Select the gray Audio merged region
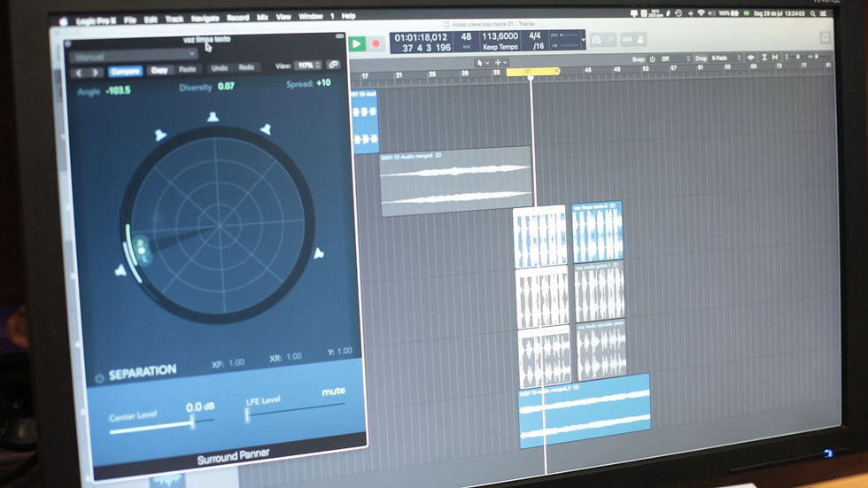The image size is (868, 488). (x=456, y=181)
